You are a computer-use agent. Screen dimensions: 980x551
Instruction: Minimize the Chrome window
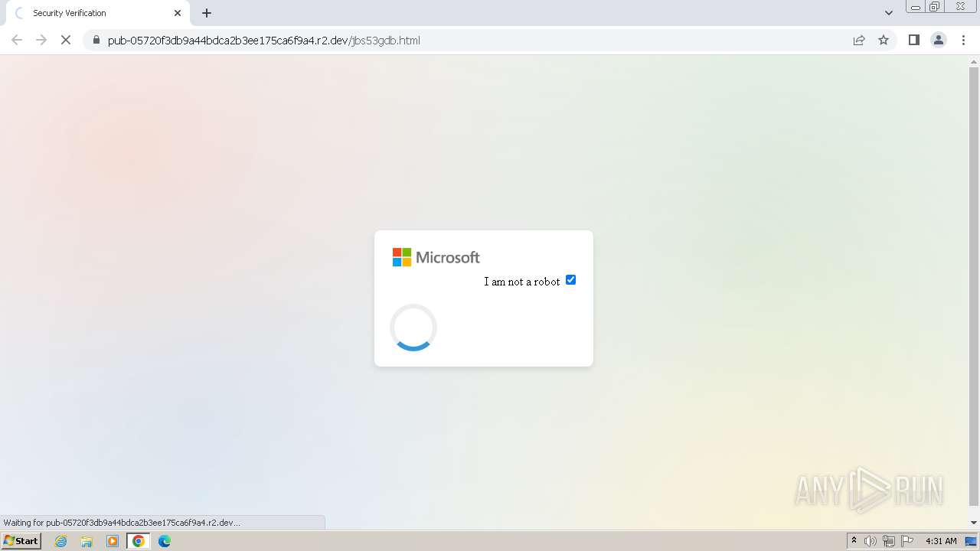coord(916,7)
